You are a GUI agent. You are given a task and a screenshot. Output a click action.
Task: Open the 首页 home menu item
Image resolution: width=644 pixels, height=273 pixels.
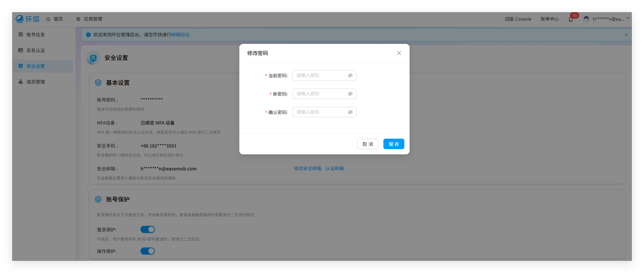[55, 19]
